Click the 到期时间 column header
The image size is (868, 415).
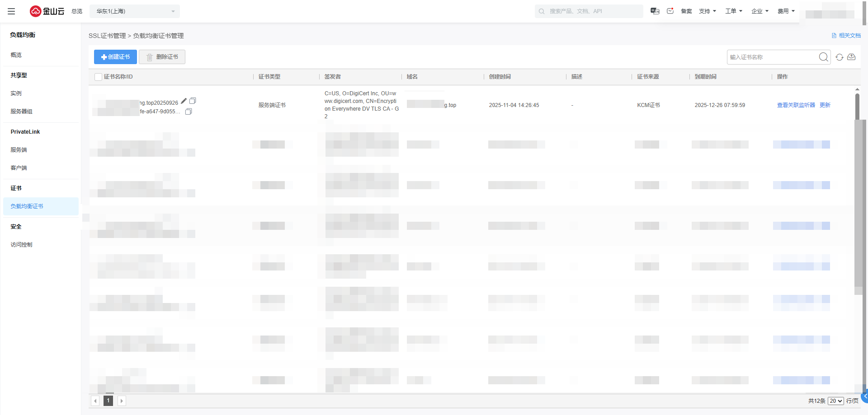tap(706, 77)
